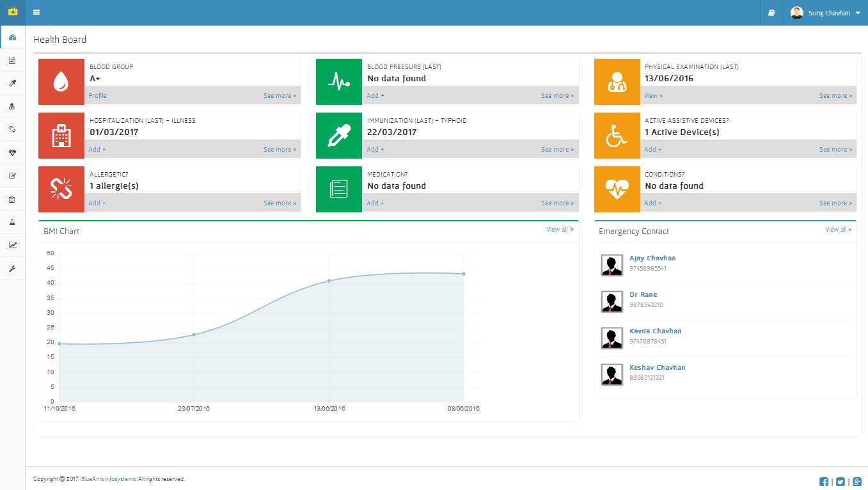Click View all in Emergency Contact panel
Viewport: 868px width, 490px height.
pyautogui.click(x=838, y=230)
